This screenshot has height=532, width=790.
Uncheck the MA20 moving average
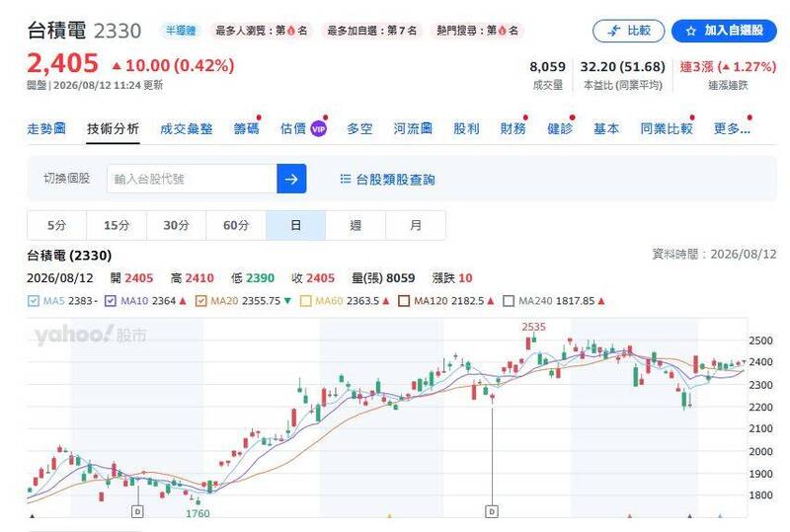(x=201, y=301)
